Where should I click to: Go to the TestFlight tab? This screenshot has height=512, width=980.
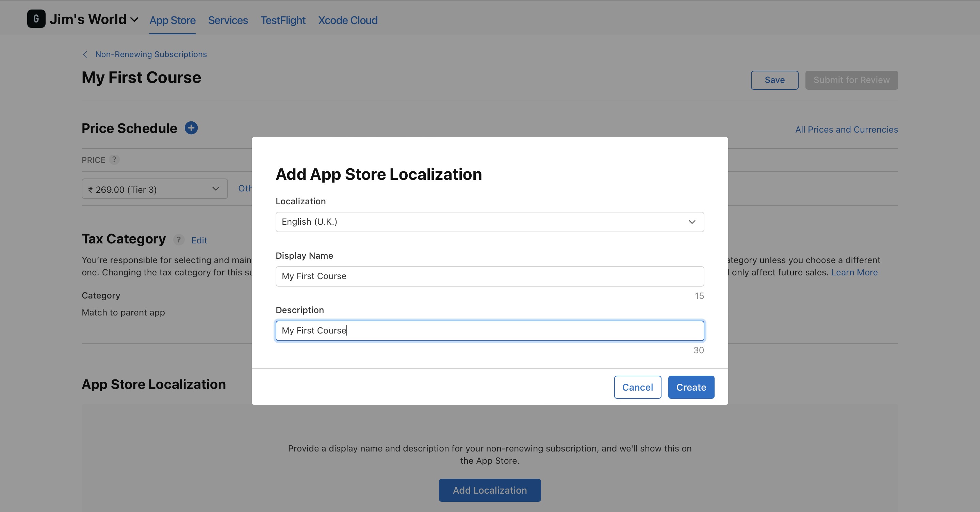click(x=283, y=20)
